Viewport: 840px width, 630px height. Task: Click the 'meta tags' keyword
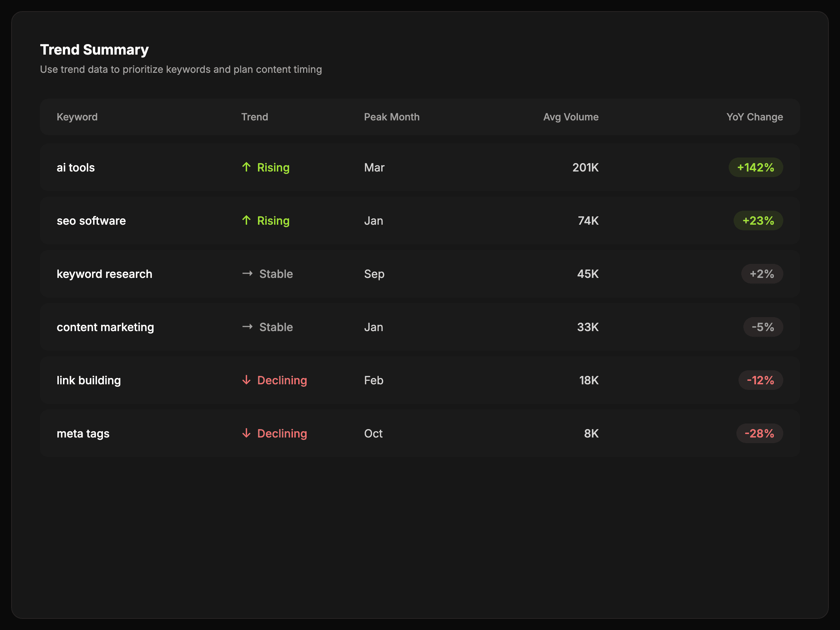click(x=83, y=433)
